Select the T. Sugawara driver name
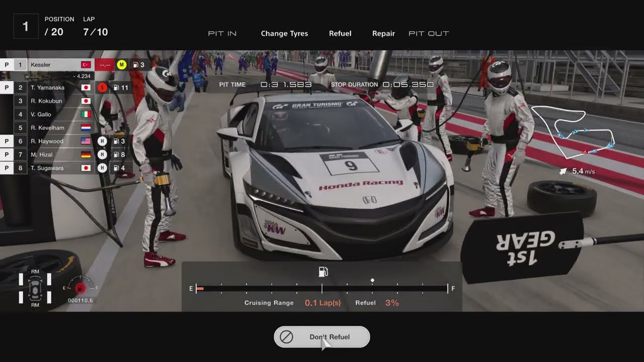Screen dimensions: 644x362 [47, 168]
